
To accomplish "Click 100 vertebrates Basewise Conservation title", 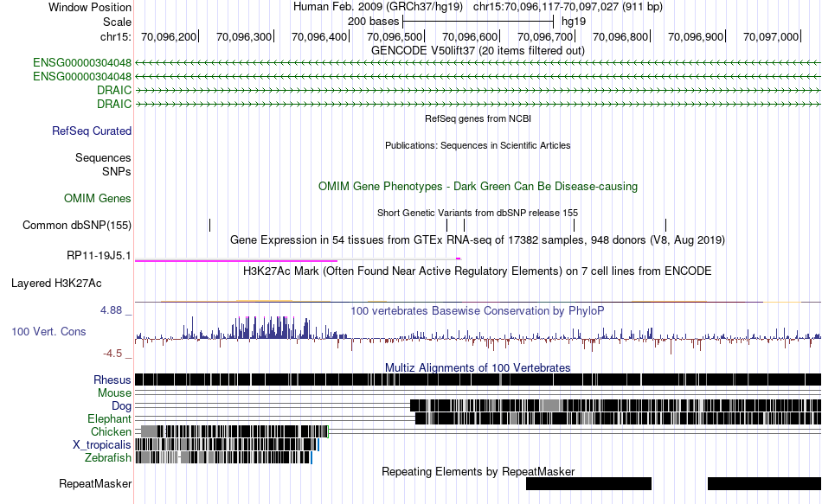I will click(478, 310).
